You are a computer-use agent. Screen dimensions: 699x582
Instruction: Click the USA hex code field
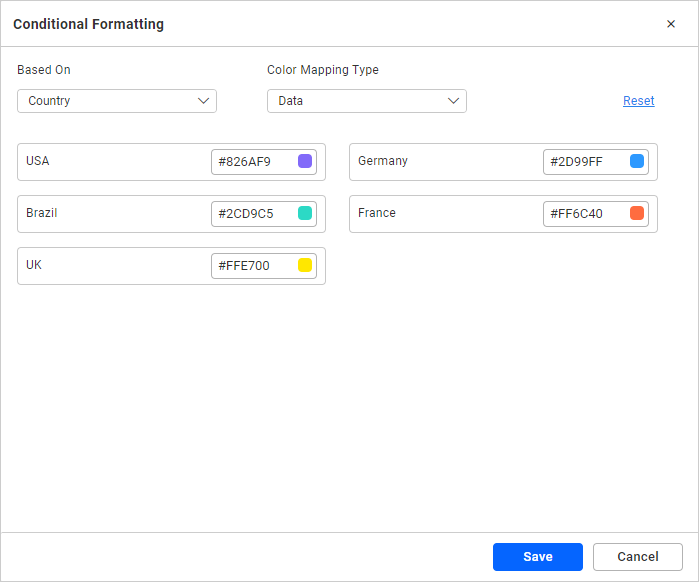[252, 162]
